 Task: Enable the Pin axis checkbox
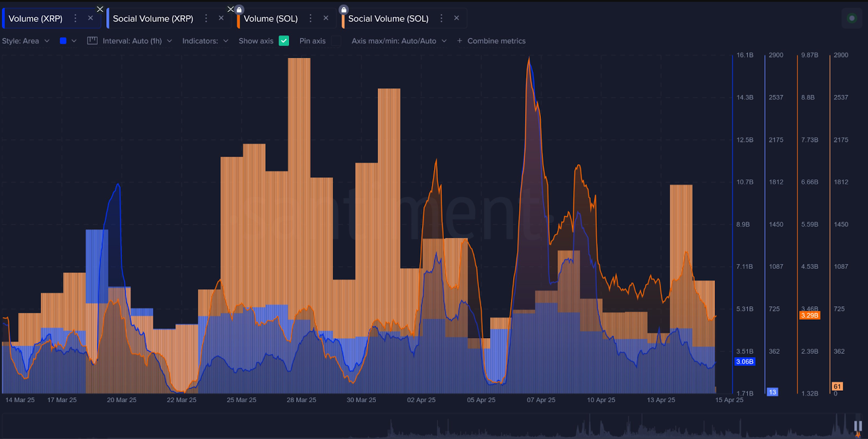pyautogui.click(x=336, y=41)
